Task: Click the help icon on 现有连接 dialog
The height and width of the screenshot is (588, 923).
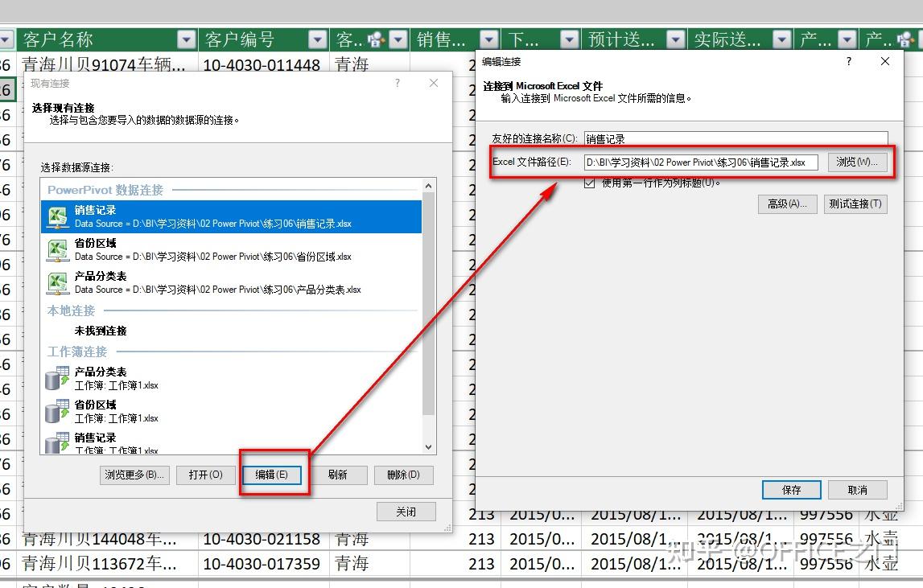Action: pyautogui.click(x=397, y=83)
